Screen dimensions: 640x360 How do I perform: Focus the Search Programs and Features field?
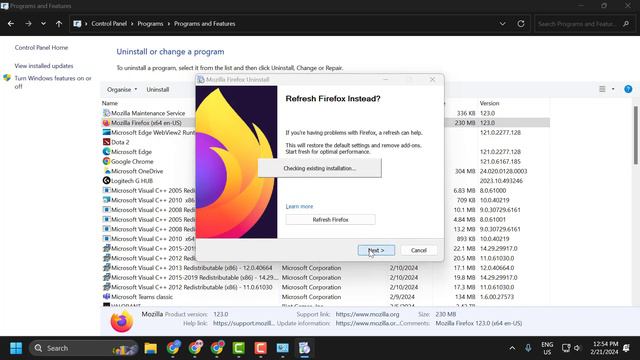[584, 24]
